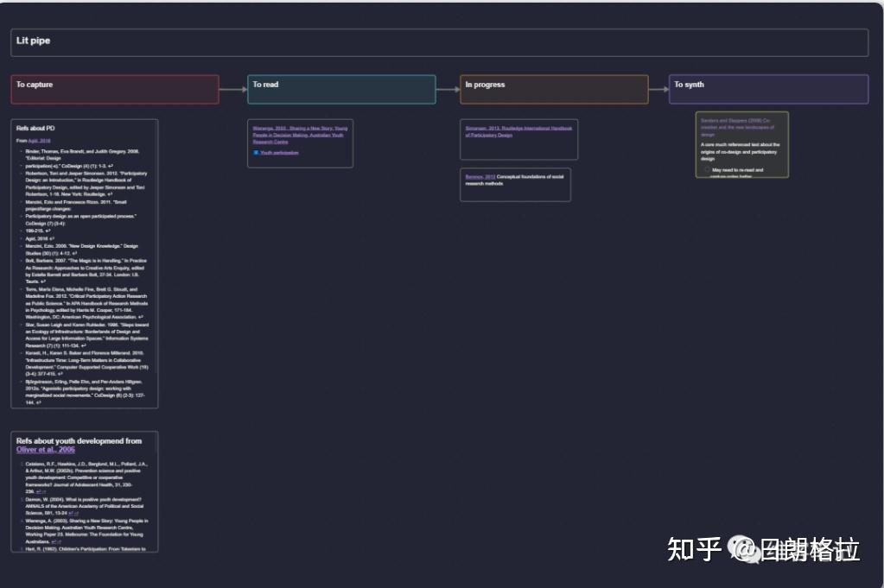Select the Refs about PD card

(84, 128)
